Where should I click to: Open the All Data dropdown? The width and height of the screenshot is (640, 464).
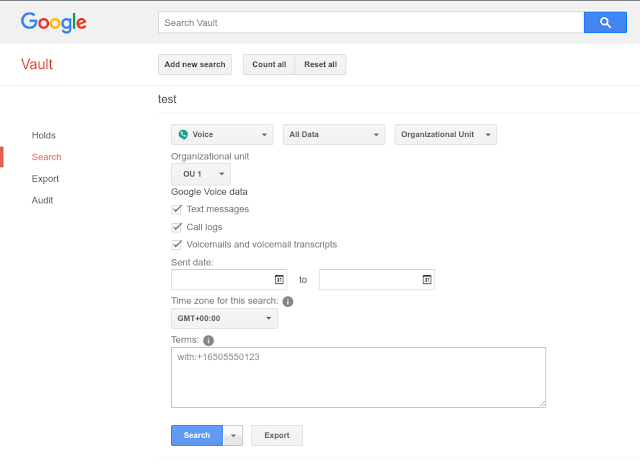334,134
